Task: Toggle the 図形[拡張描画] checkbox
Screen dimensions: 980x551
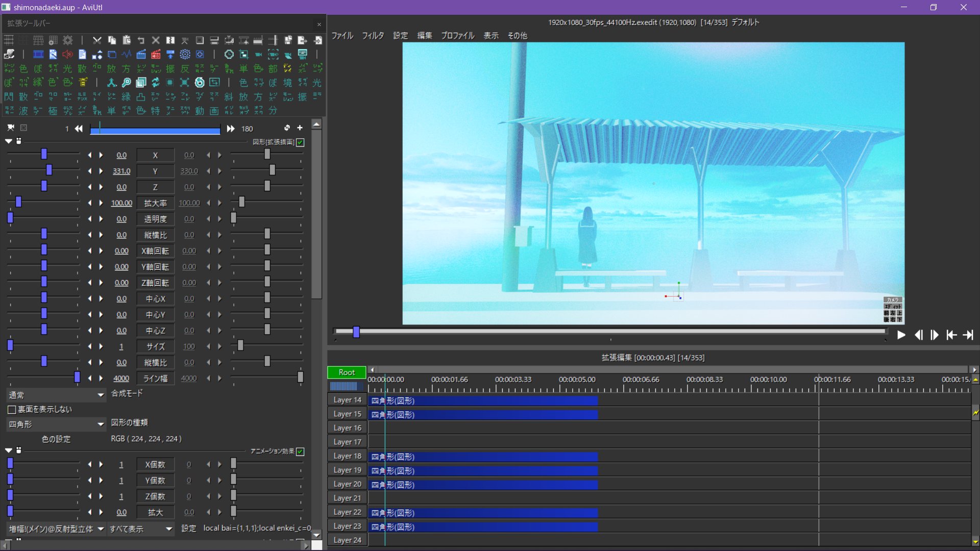Action: pos(301,142)
